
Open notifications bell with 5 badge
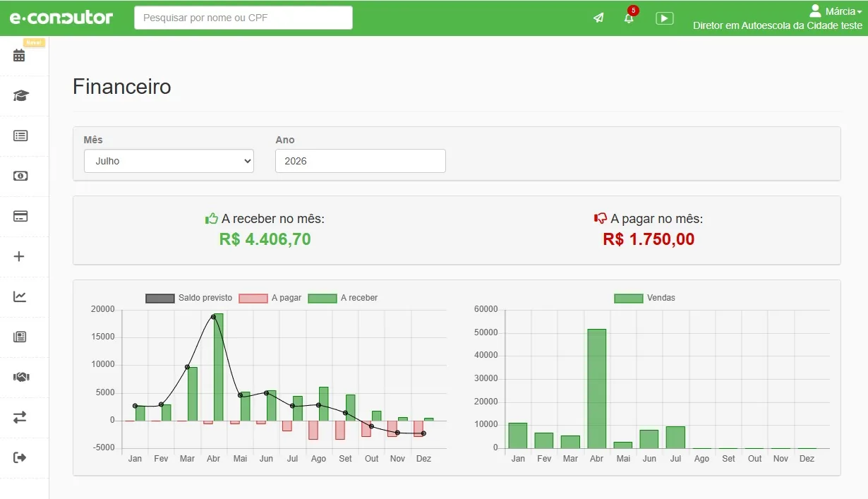(x=629, y=18)
